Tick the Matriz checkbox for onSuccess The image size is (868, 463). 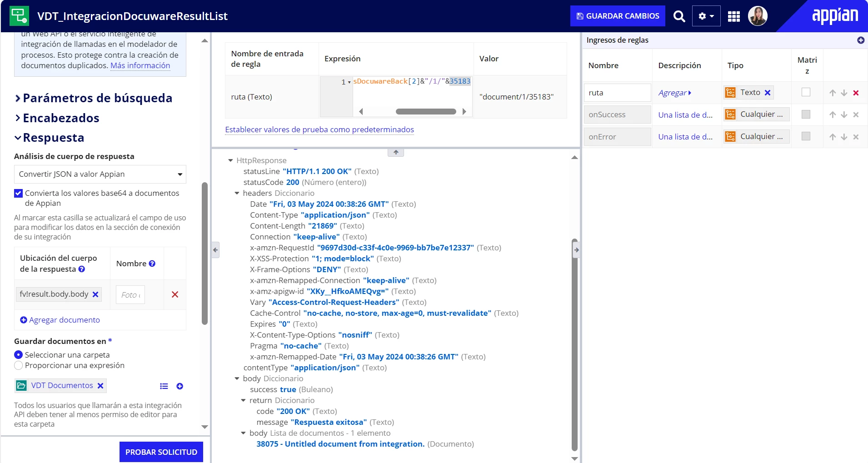tap(806, 114)
